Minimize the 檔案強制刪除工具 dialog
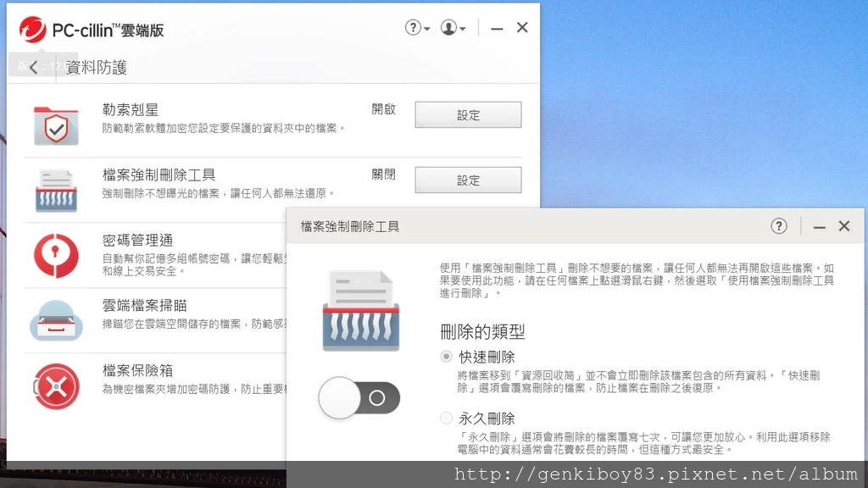This screenshot has height=488, width=868. [820, 226]
